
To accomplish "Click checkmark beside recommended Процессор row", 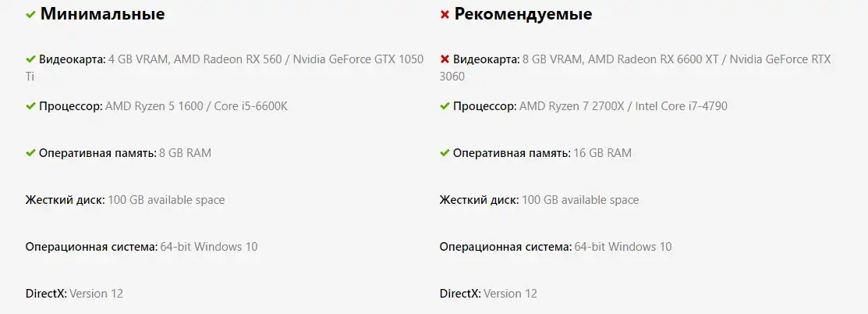I will 445,105.
